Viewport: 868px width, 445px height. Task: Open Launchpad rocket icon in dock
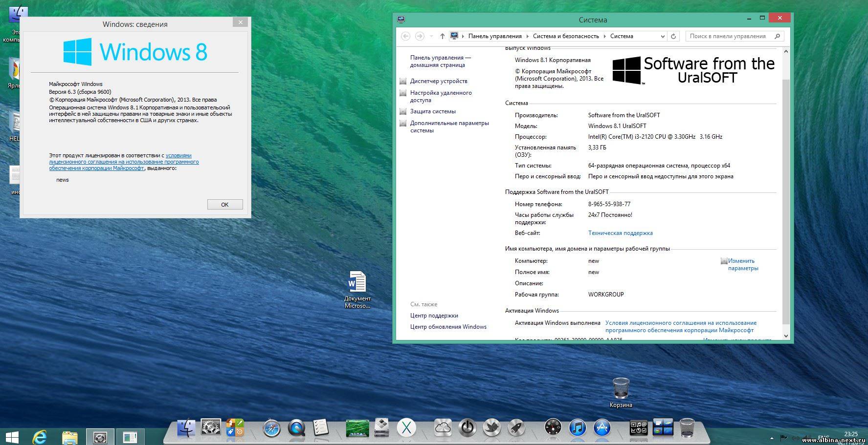[x=516, y=428]
